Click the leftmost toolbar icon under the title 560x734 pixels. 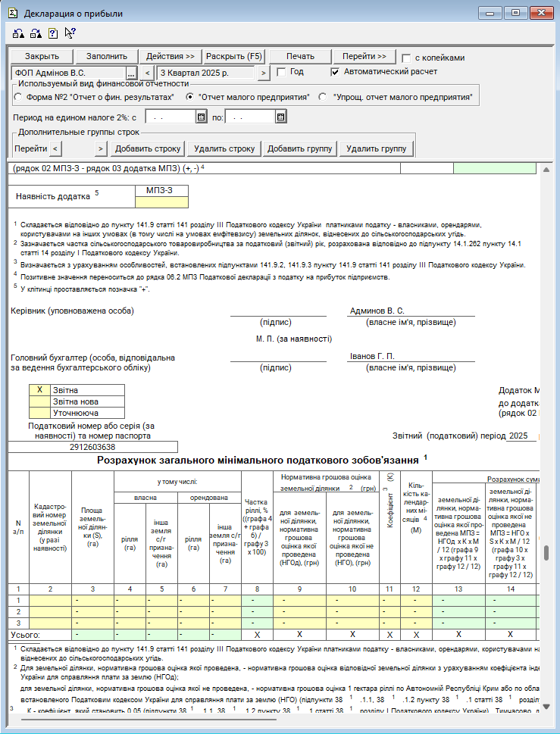click(19, 33)
